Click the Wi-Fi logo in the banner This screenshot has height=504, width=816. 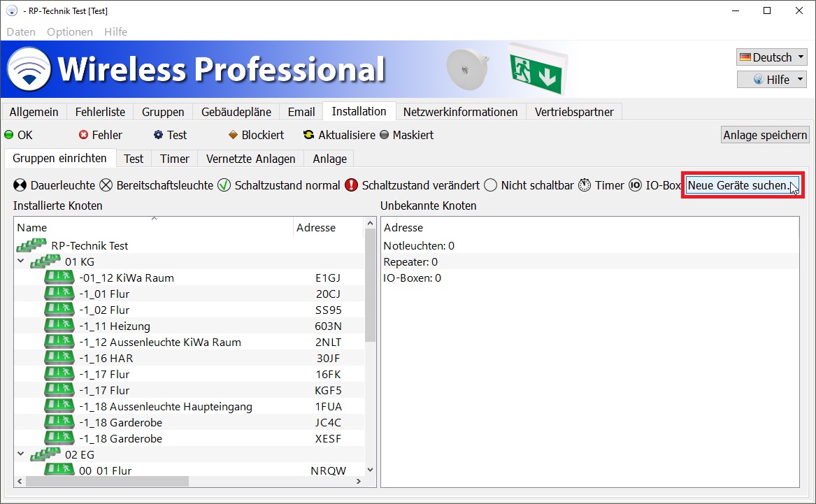(x=29, y=69)
